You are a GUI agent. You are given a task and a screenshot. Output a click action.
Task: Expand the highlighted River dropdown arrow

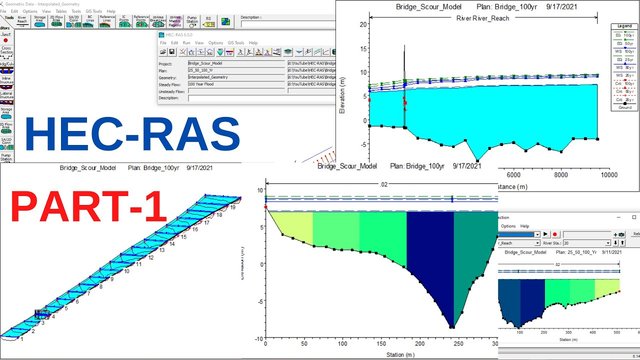538,234
